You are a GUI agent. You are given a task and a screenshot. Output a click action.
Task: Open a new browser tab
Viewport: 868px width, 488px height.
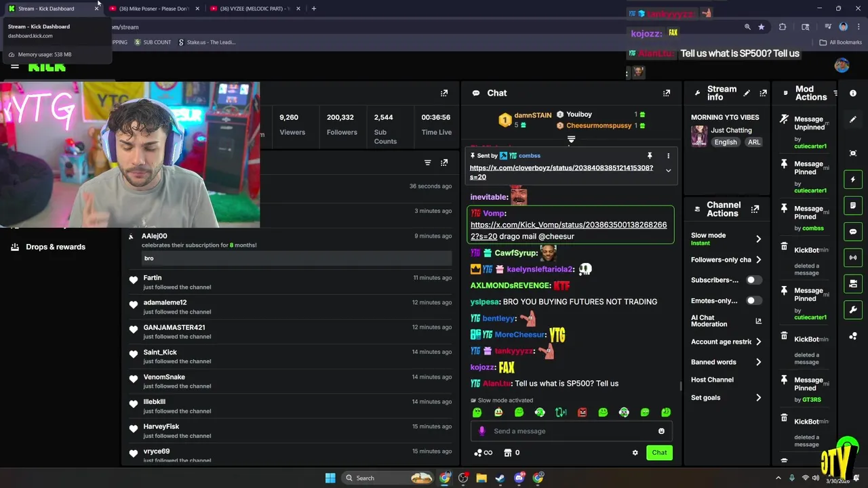tap(313, 8)
